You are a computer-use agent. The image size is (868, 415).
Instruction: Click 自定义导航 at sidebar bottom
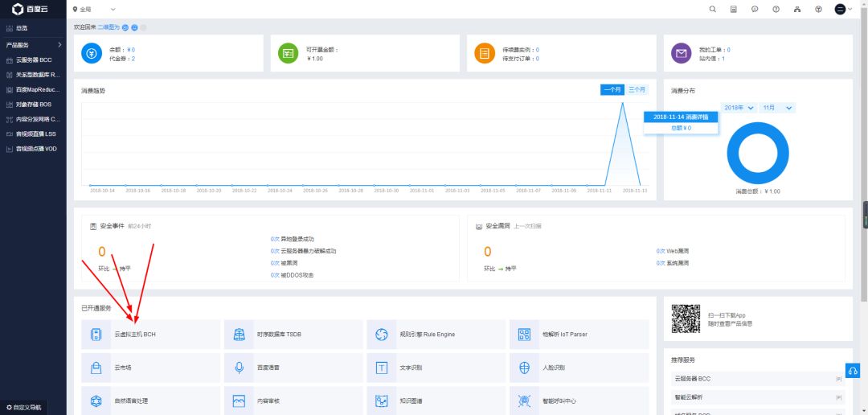(24, 408)
